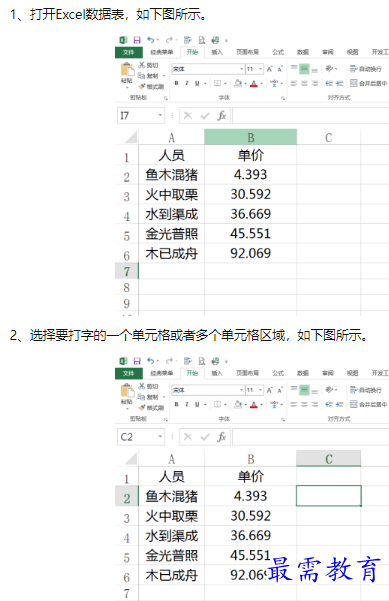Viewport: 389px width, 601px height.
Task: Toggle Wrap Text (自动换行) in upper Excel ribbon
Action: pyautogui.click(x=366, y=69)
